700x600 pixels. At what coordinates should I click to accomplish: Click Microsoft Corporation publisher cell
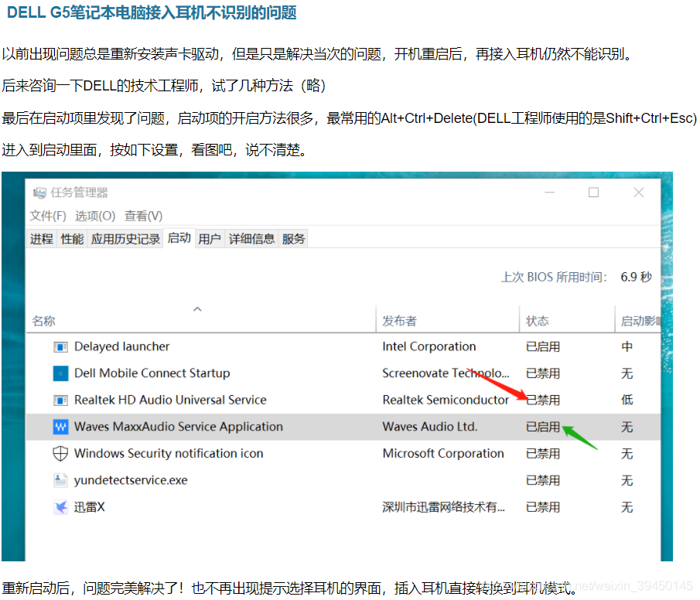[x=443, y=454]
